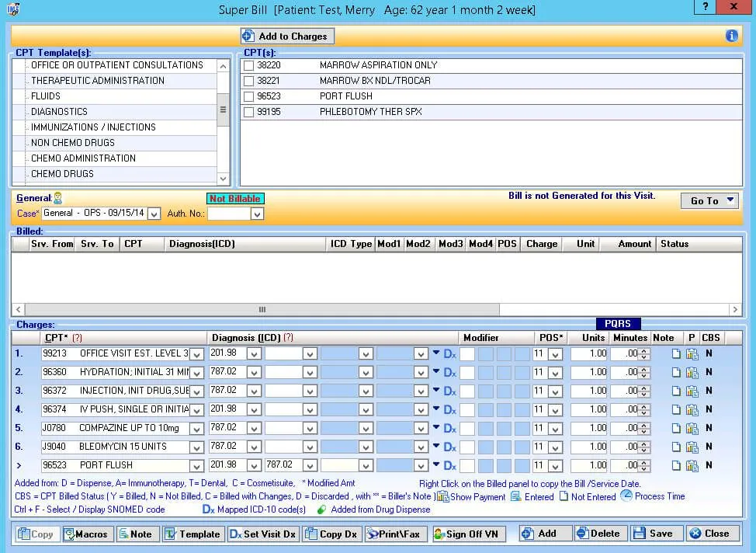Click the Add to Charges button
This screenshot has height=553, width=756.
287,36
